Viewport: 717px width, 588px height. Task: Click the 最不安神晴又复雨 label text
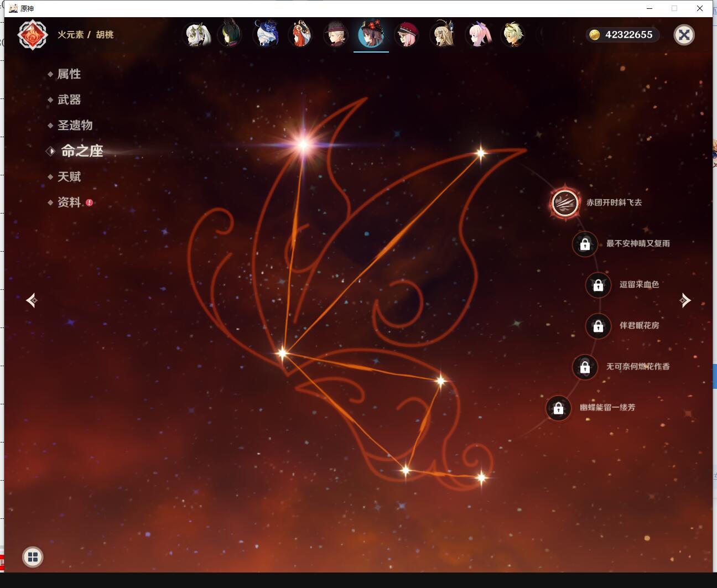(638, 243)
